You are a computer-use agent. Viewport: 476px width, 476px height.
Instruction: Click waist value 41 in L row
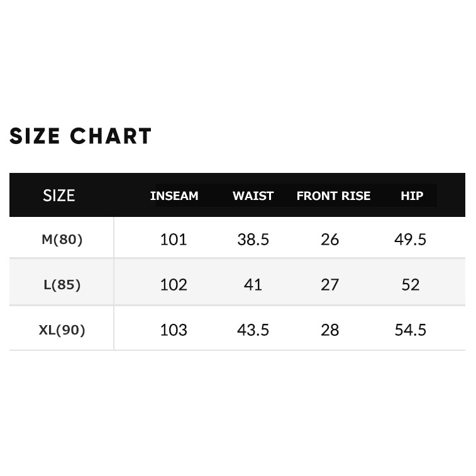coord(253,285)
